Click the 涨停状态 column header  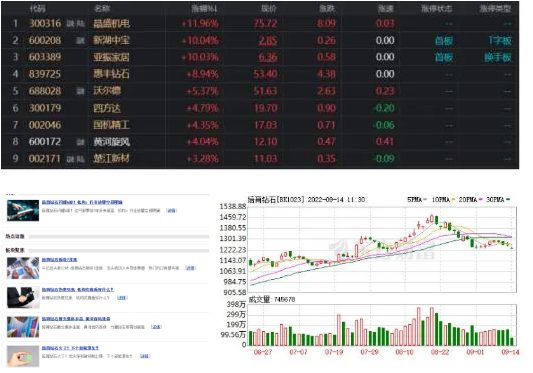437,9
